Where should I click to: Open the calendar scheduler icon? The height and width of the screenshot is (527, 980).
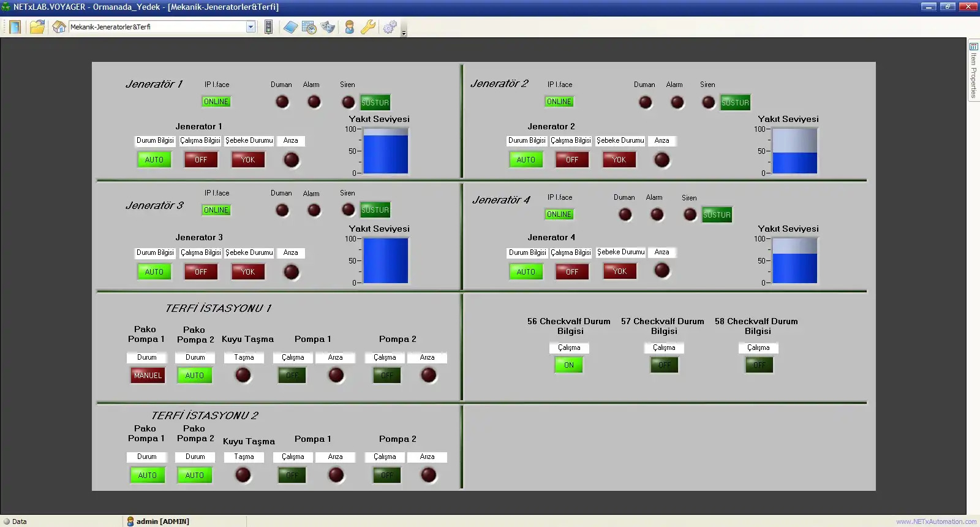coord(309,27)
